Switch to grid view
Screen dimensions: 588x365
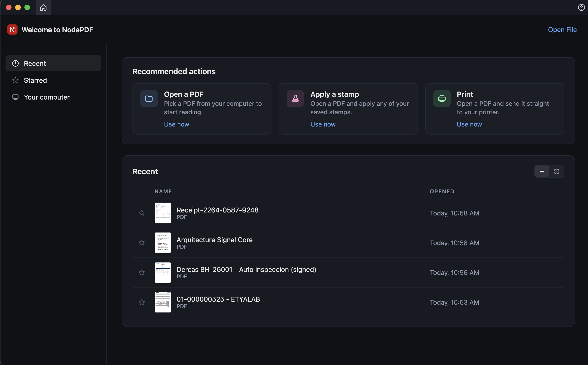tap(557, 171)
